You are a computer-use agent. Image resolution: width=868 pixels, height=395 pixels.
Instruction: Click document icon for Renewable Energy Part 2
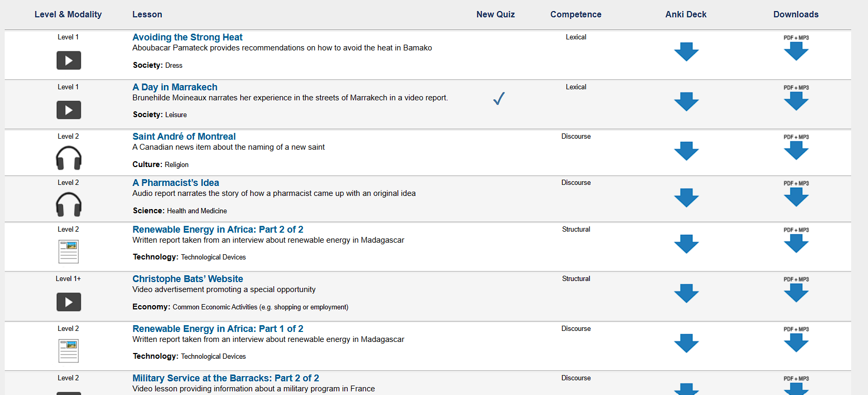[x=69, y=252]
